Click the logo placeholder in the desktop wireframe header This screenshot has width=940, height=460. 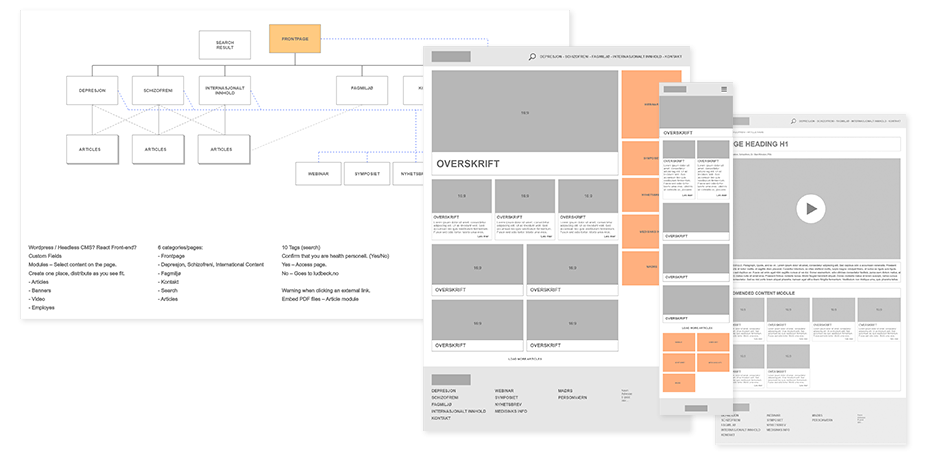[451, 57]
